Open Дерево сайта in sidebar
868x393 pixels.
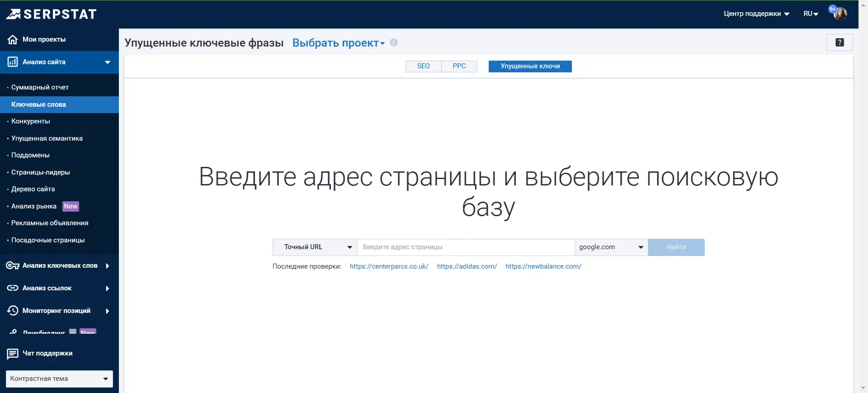pyautogui.click(x=33, y=189)
